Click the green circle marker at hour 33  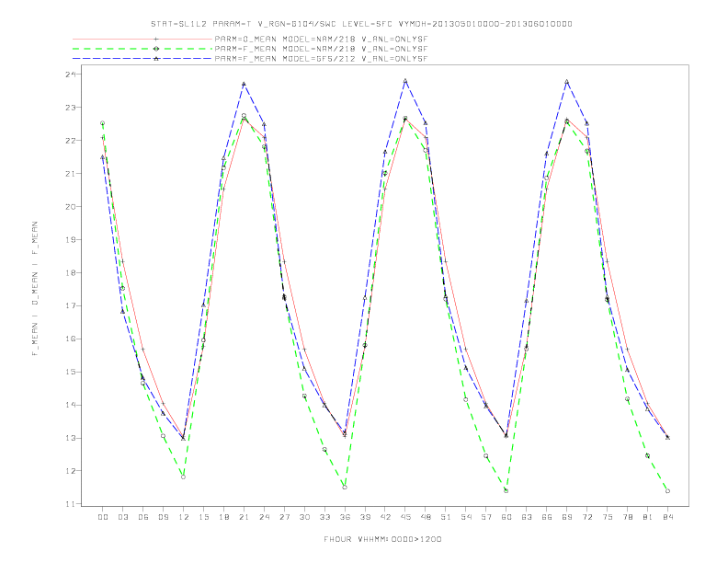(324, 450)
